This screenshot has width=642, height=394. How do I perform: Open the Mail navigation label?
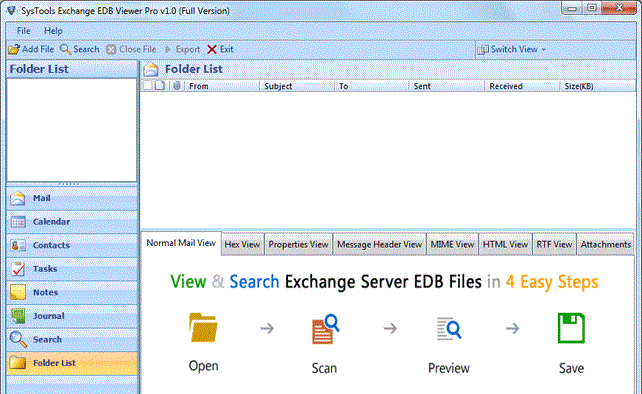point(42,198)
